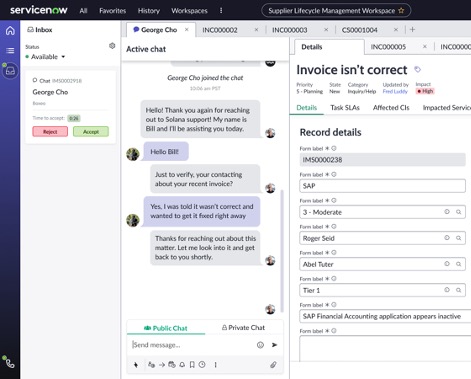471x379 pixels.
Task: Switch to the Public Chat tab
Action: (166, 328)
